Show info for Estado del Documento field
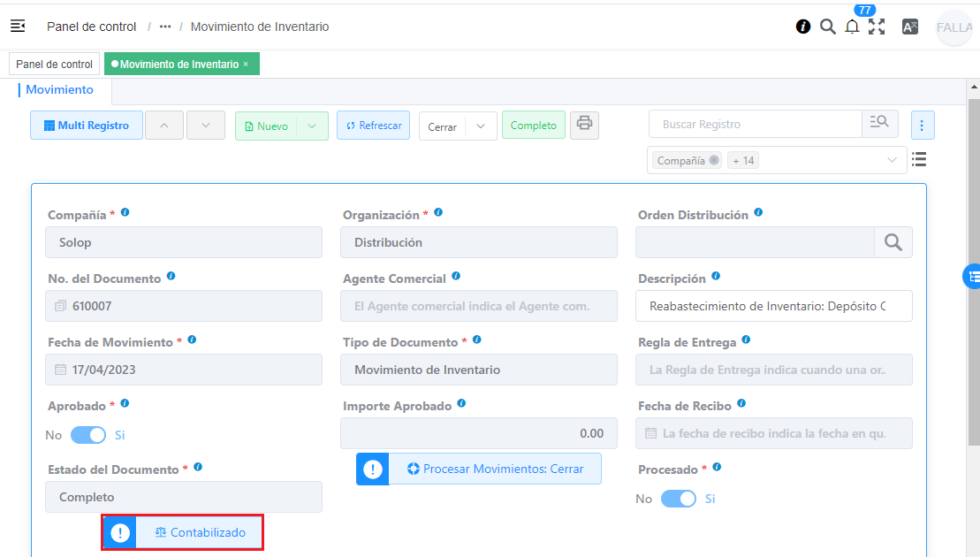The width and height of the screenshot is (980, 557). (197, 468)
